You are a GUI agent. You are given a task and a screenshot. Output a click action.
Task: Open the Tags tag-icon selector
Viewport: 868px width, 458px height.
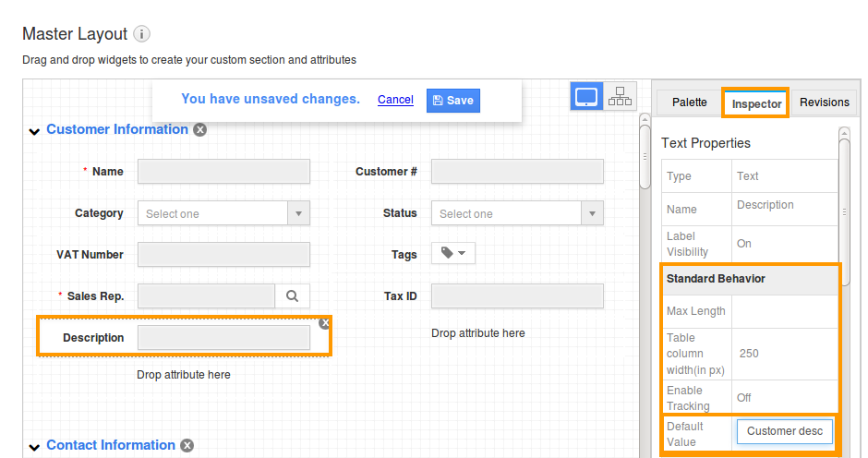452,254
